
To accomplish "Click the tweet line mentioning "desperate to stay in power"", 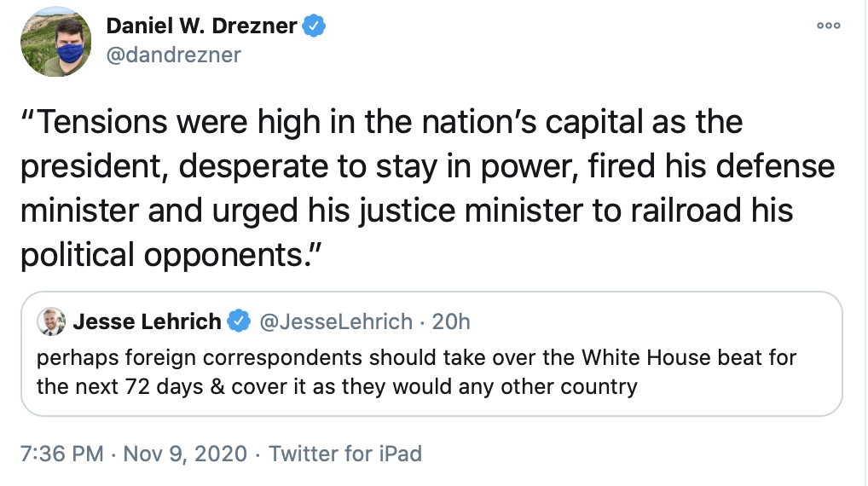I will pyautogui.click(x=426, y=165).
